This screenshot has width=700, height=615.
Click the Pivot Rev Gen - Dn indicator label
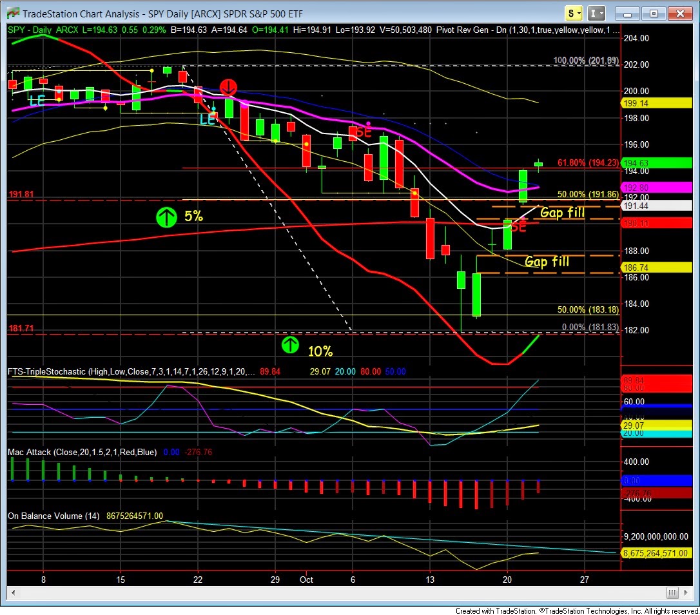coord(528,30)
